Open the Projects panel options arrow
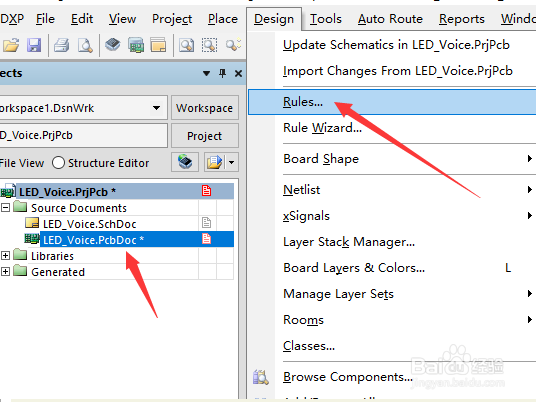Viewport: 536px width, 402px height. (x=206, y=73)
